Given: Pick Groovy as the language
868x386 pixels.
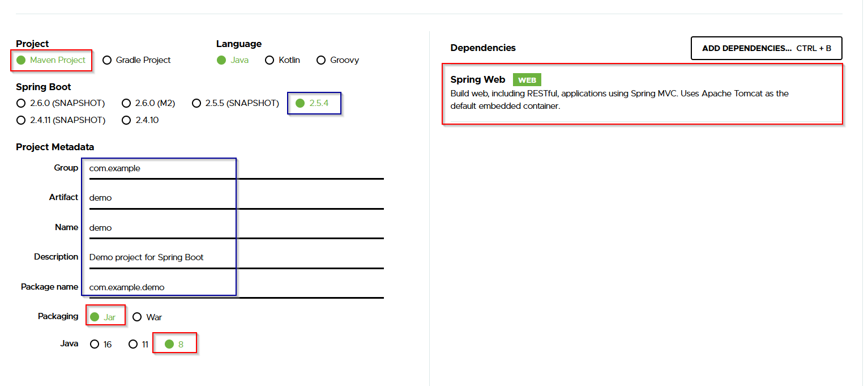Looking at the screenshot, I should (x=321, y=60).
